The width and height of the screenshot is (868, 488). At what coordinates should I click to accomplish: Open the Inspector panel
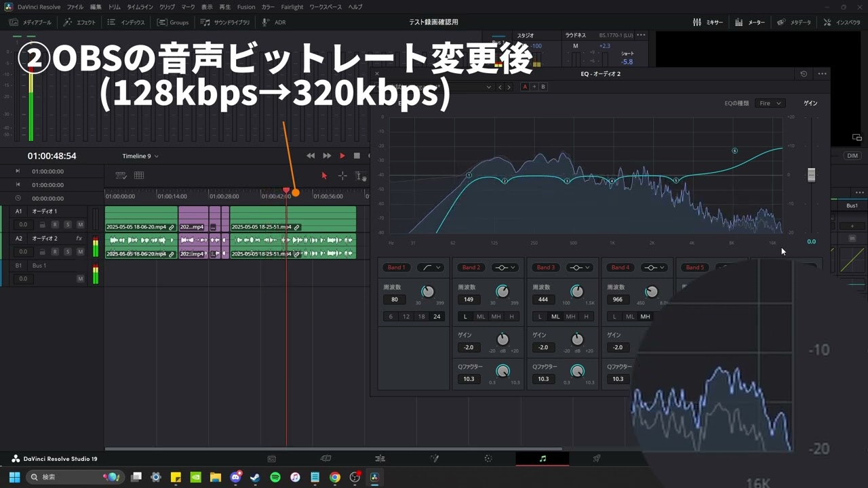pyautogui.click(x=842, y=22)
